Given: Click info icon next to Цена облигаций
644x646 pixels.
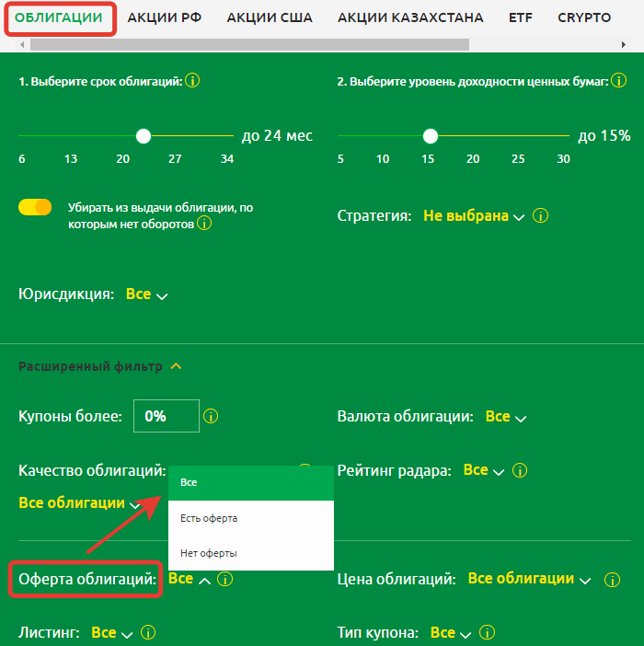Looking at the screenshot, I should 612,579.
